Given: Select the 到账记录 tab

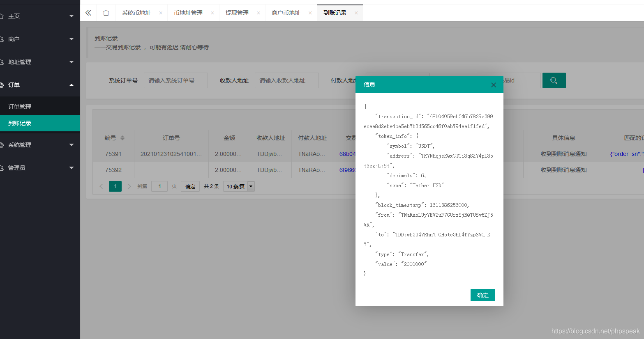Looking at the screenshot, I should 335,13.
